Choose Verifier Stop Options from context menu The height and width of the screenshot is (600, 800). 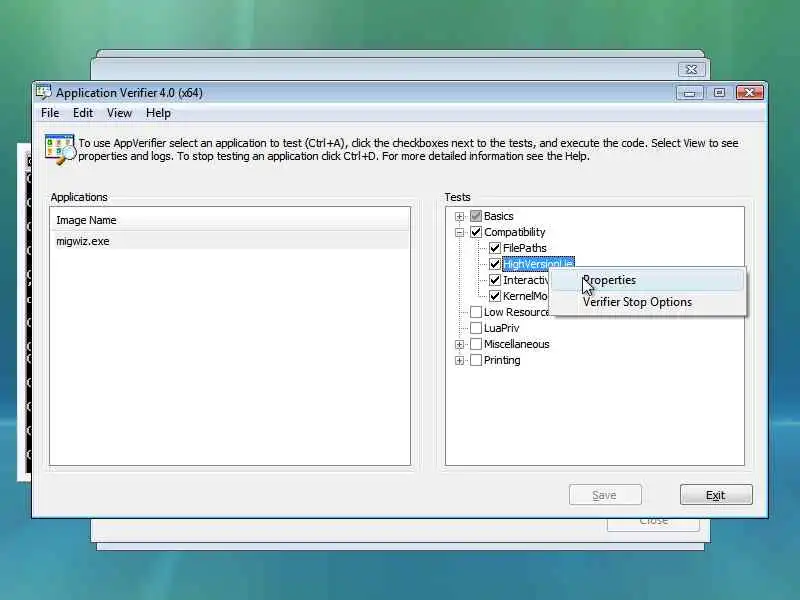[x=647, y=302]
